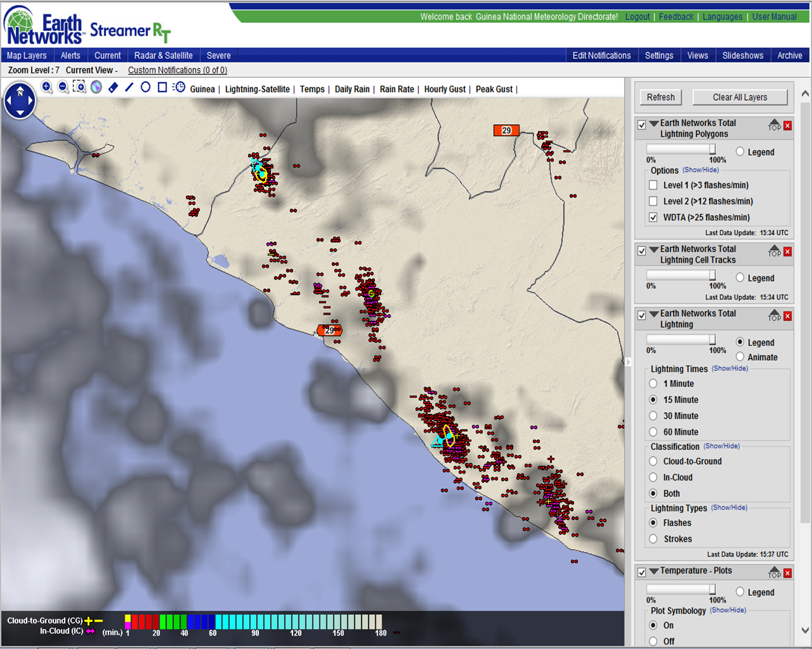Image resolution: width=812 pixels, height=649 pixels.
Task: Turn plot symbology Off
Action: click(653, 641)
